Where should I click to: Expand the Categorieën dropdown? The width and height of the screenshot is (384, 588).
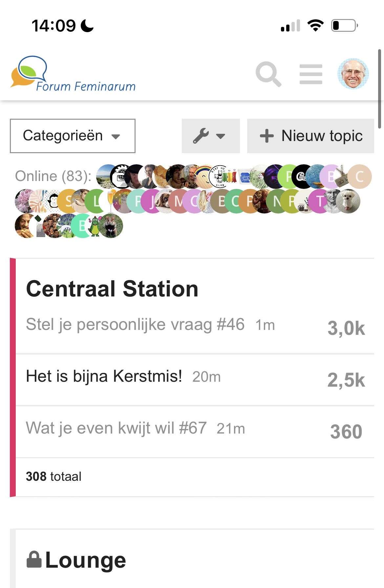click(73, 136)
